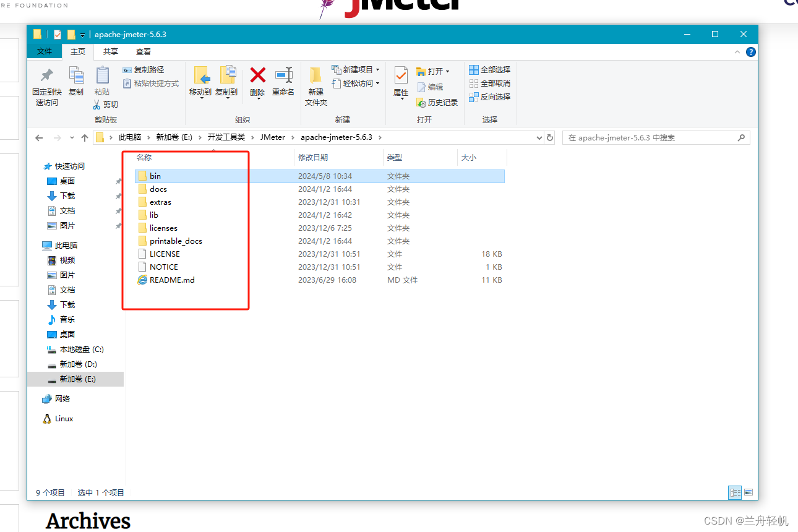The height and width of the screenshot is (532, 798).
Task: Click Invert selection (反向选择)
Action: [x=489, y=97]
